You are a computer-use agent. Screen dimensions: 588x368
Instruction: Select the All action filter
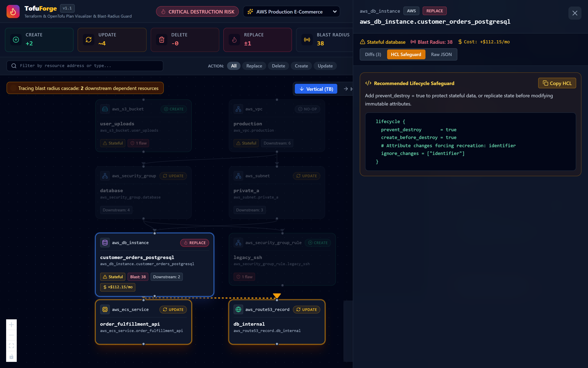(234, 66)
